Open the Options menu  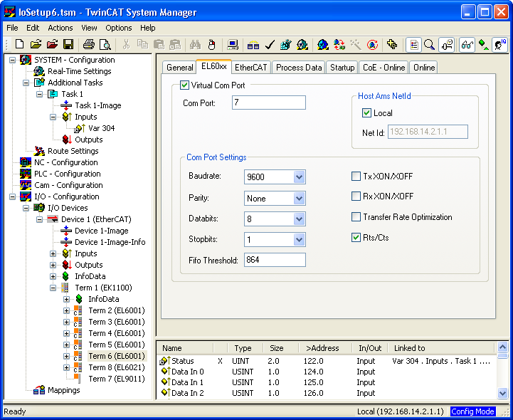coord(118,28)
